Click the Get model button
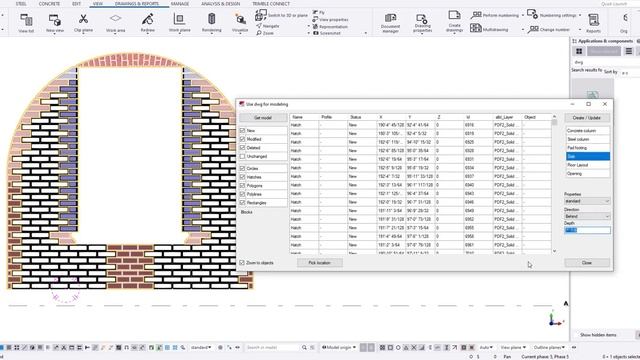 (263, 118)
